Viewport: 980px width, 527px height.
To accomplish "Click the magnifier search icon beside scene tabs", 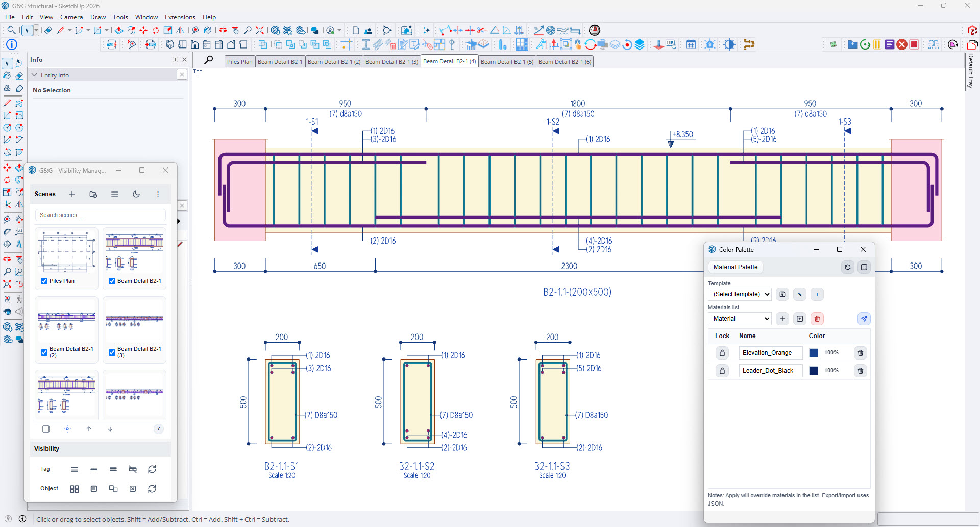I will point(208,60).
